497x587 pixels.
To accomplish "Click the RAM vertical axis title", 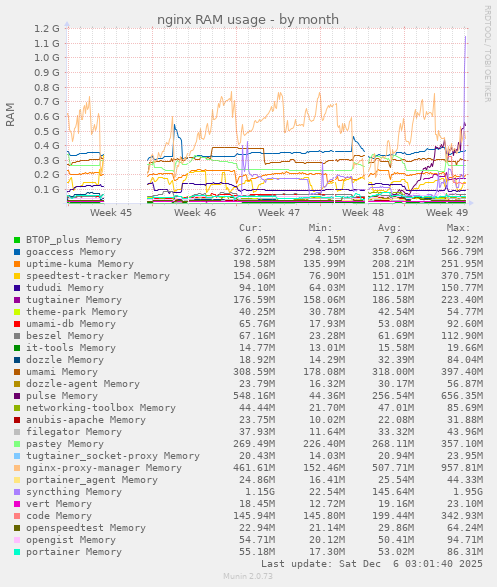I will (10, 115).
